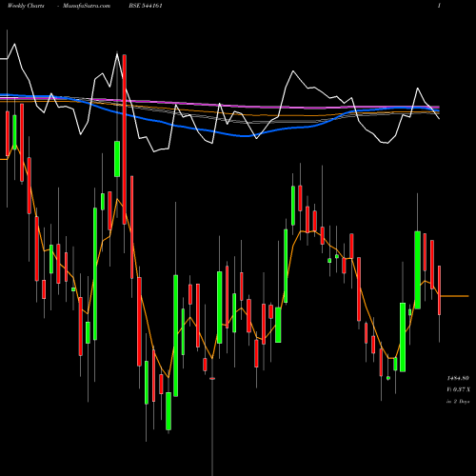Screen dimensions: 476x476
Task: Click the tallest red candlestick on the chart
Action: tap(125, 140)
